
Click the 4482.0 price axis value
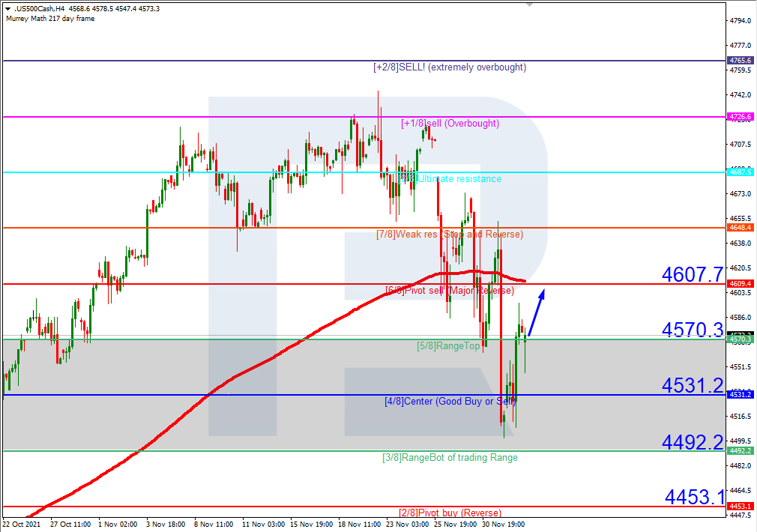click(741, 466)
